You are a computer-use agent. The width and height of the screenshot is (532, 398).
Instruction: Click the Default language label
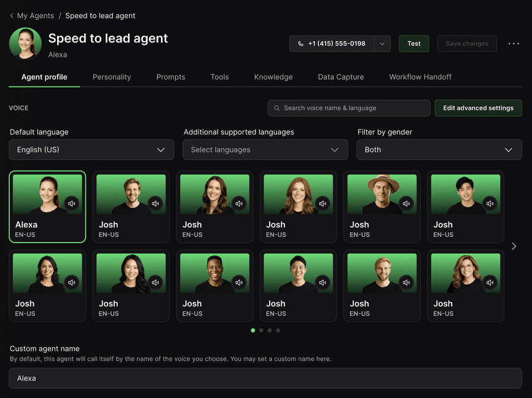[x=39, y=132]
